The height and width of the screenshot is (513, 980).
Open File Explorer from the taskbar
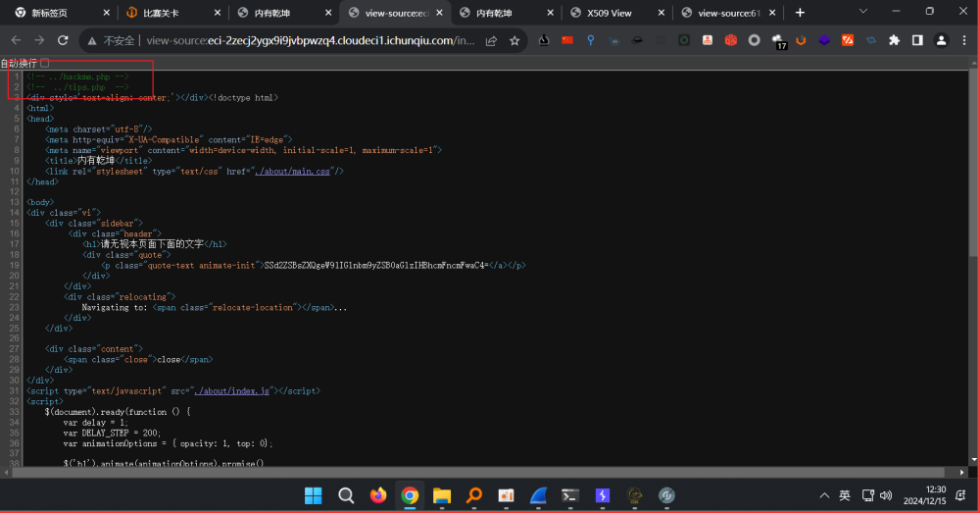tap(442, 495)
